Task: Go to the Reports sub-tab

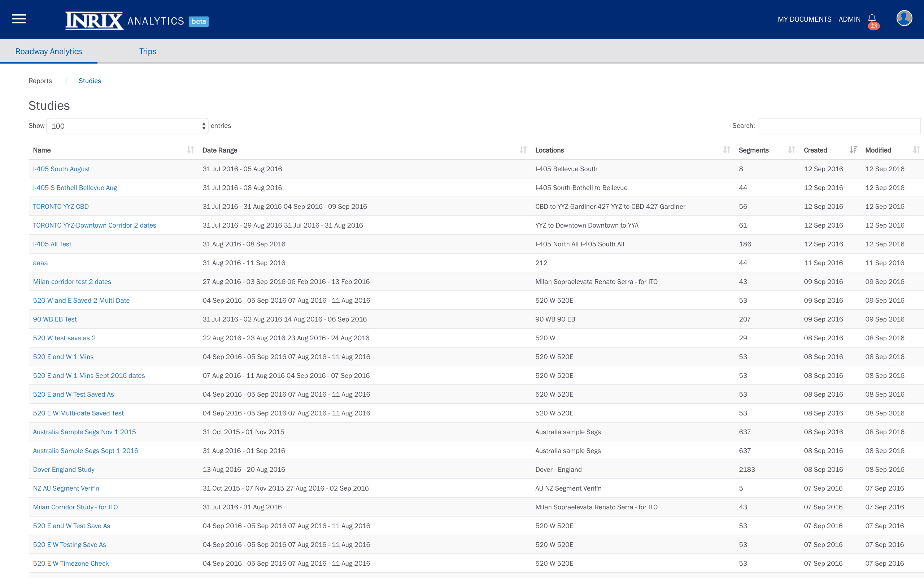Action: pos(40,81)
